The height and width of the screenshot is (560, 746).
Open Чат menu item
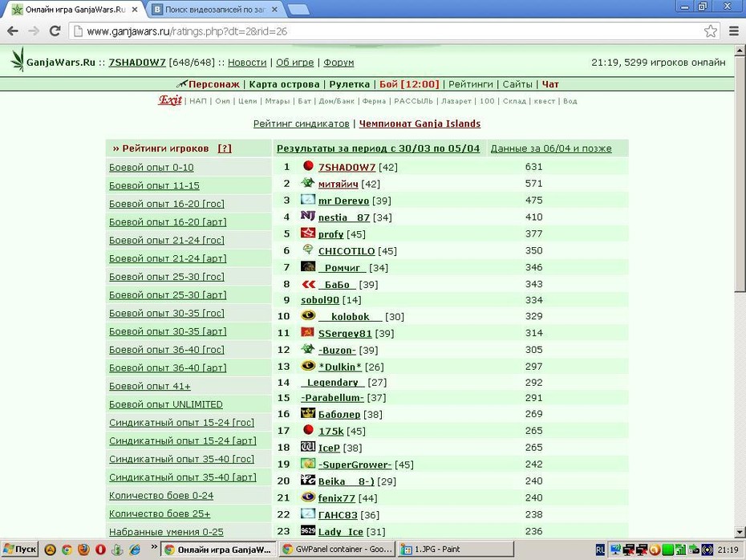coord(550,84)
